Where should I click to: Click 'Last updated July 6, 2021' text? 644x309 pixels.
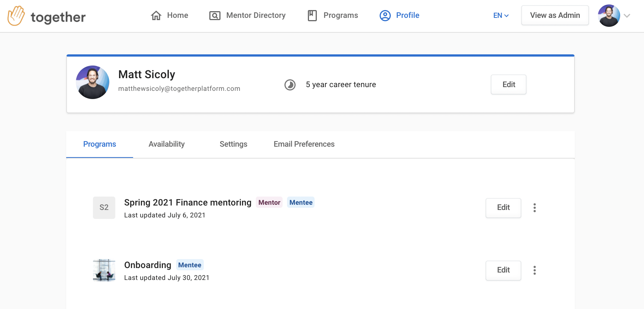[x=165, y=215]
